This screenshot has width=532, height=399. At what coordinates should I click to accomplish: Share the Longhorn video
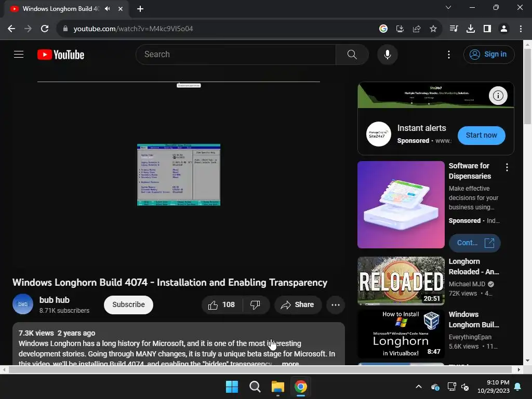coord(298,304)
